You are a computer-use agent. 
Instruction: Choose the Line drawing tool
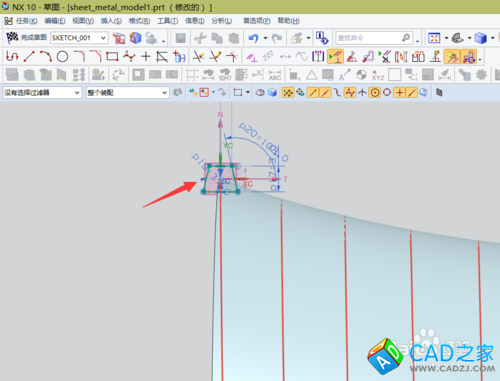click(29, 56)
